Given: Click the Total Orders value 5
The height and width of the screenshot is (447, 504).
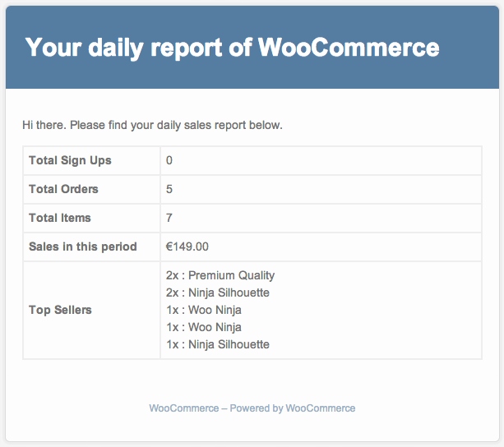Looking at the screenshot, I should tap(169, 189).
